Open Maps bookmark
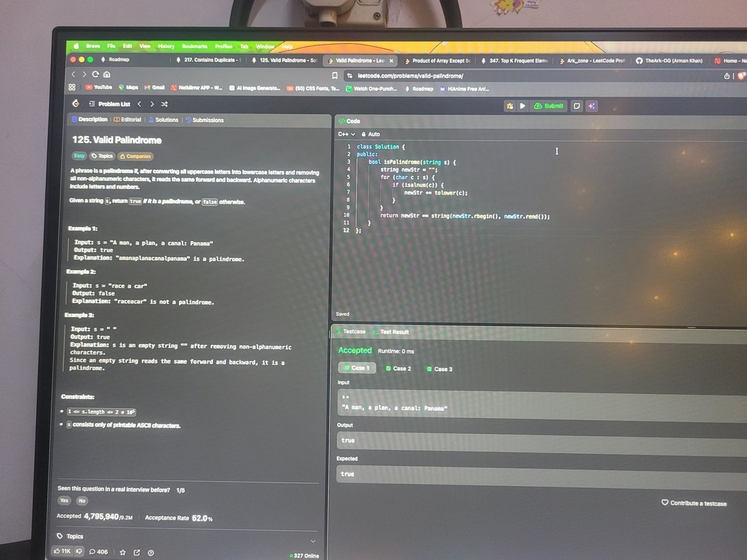 pyautogui.click(x=128, y=88)
